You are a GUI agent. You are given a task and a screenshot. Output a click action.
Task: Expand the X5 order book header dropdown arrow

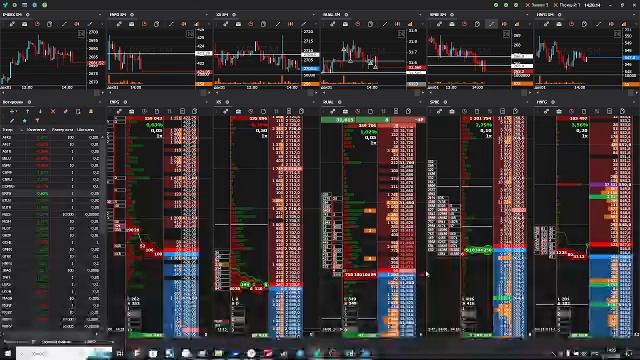coord(314,102)
